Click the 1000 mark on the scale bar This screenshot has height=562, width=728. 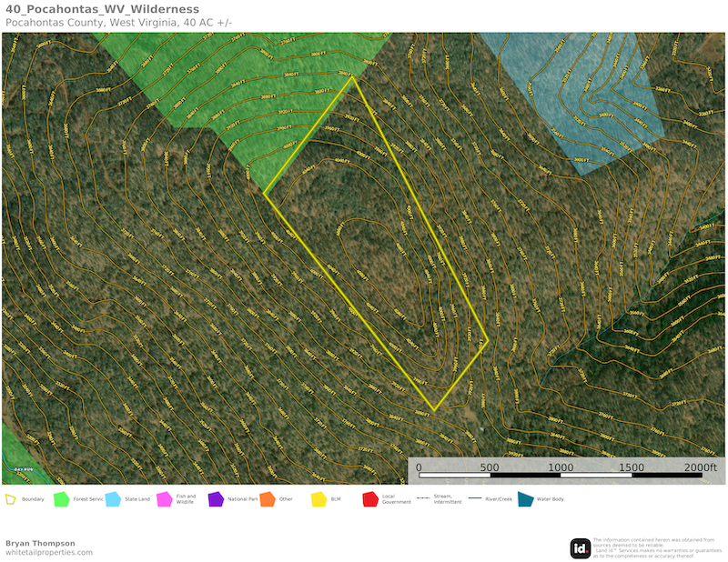pyautogui.click(x=561, y=467)
